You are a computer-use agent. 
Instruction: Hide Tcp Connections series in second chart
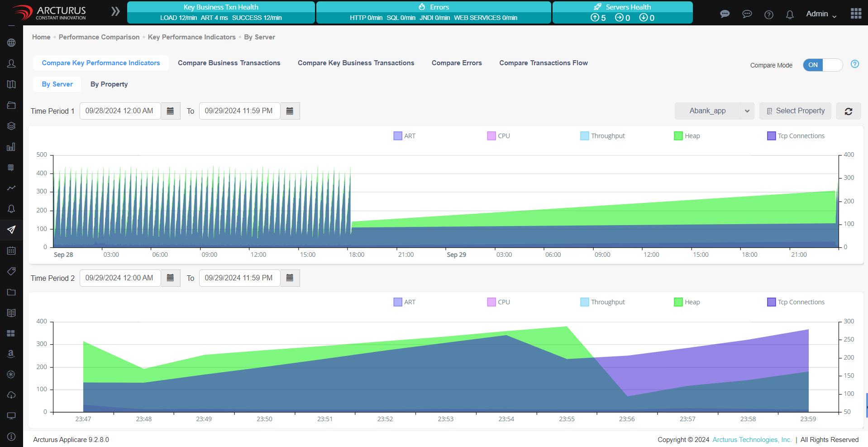click(x=796, y=302)
